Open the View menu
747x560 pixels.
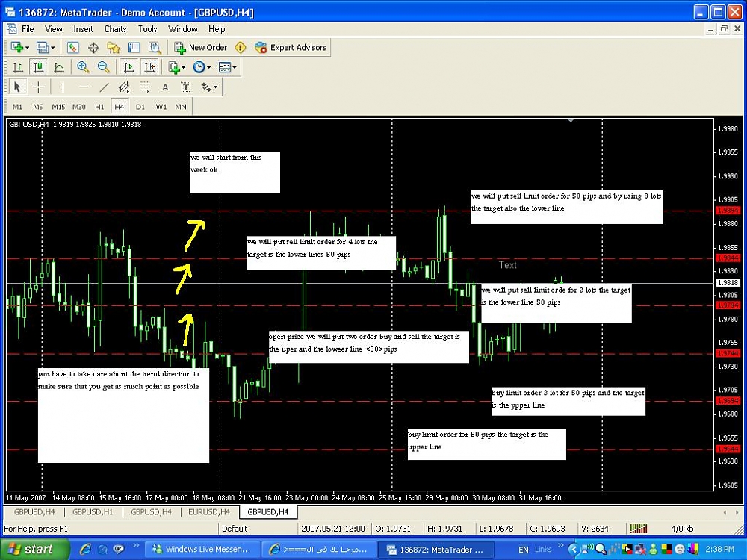(53, 29)
